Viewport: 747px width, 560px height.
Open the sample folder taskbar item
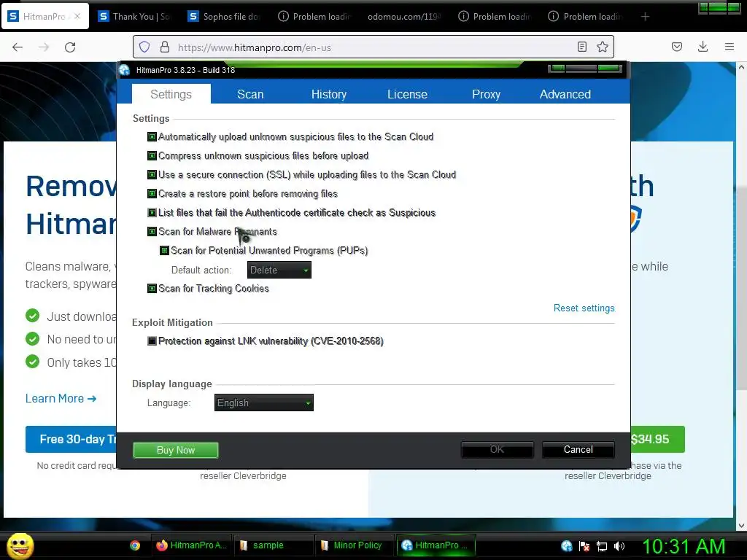pos(273,545)
